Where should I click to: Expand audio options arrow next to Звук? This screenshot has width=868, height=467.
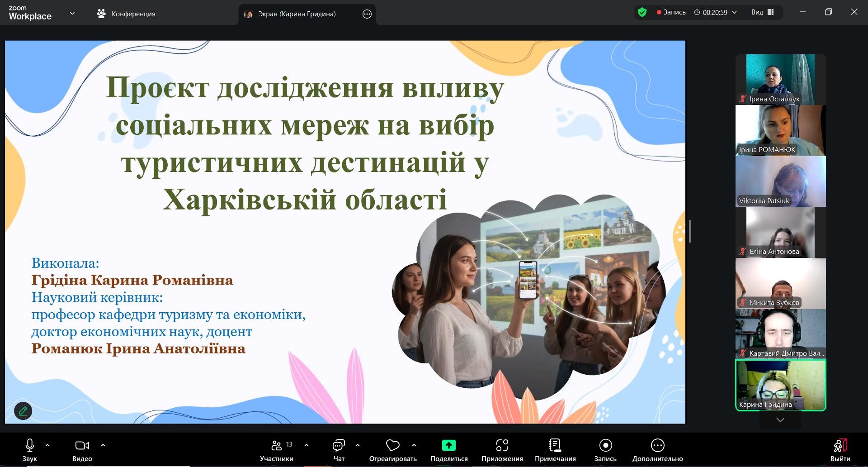tap(47, 445)
